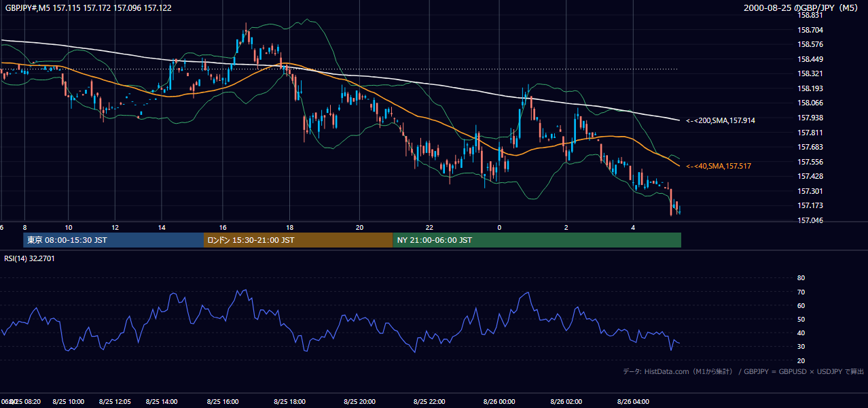
Task: Click the bottom date label 8/25 14:00
Action: (162, 402)
